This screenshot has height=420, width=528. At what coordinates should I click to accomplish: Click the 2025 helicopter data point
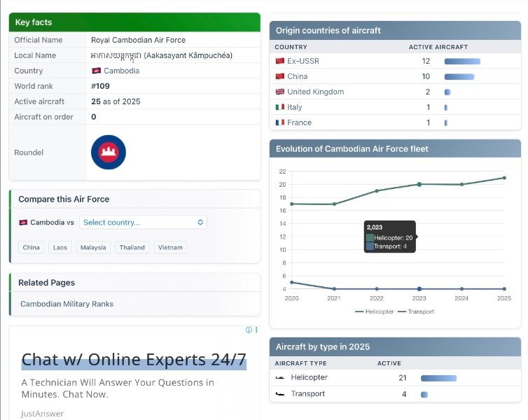pyautogui.click(x=504, y=178)
